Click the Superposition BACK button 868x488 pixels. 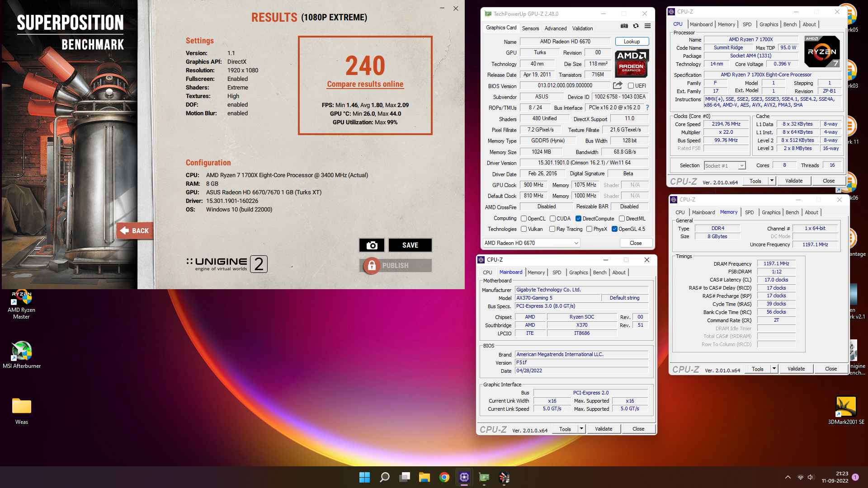pyautogui.click(x=135, y=230)
